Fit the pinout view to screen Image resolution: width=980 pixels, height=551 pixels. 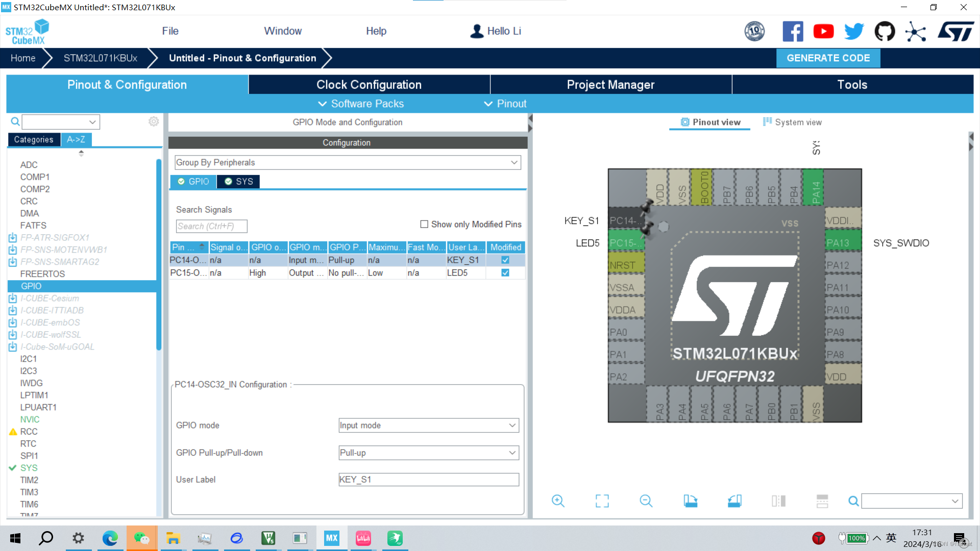(x=602, y=501)
